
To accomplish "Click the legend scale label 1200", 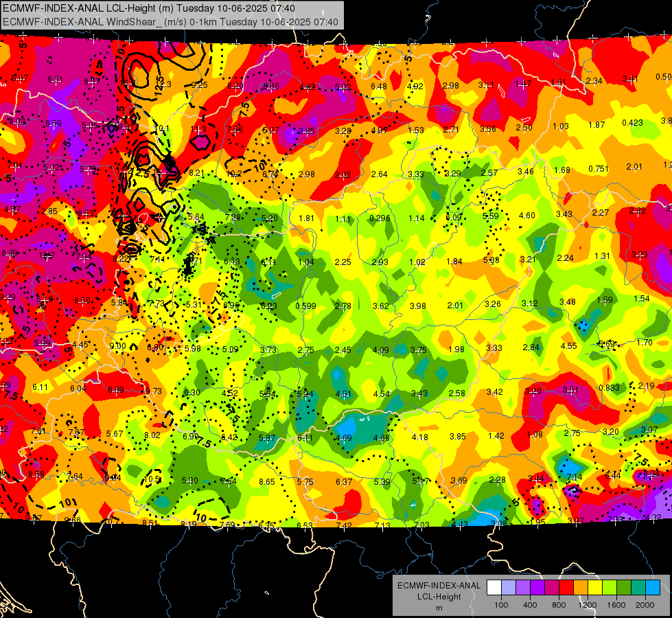I will pos(588,605).
